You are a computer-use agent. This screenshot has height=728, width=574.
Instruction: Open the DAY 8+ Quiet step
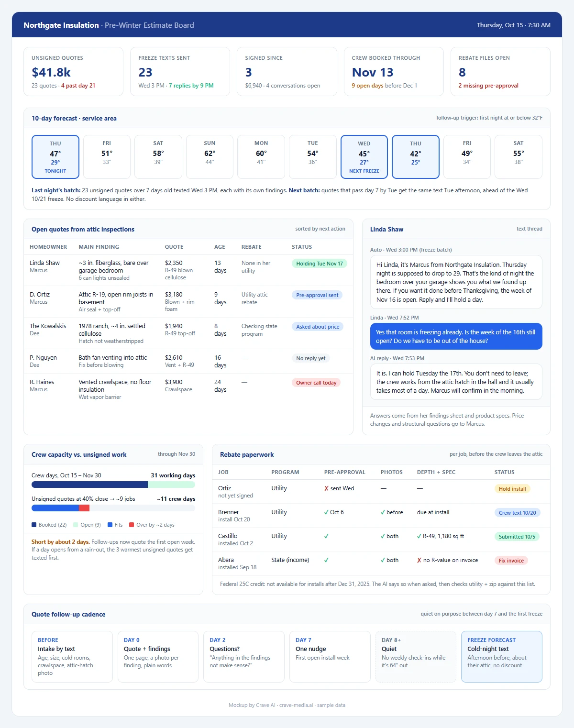click(x=416, y=657)
